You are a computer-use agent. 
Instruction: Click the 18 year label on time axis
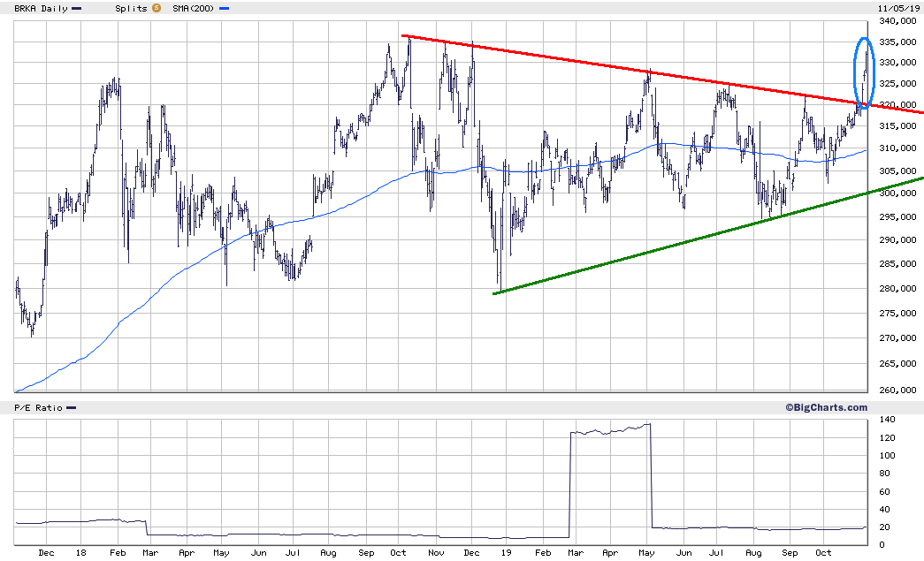click(x=80, y=553)
